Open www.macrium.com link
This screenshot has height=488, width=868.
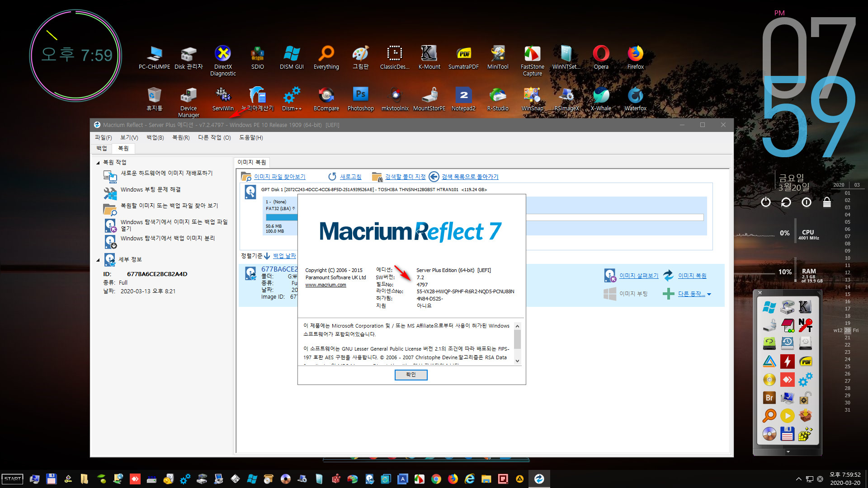pyautogui.click(x=325, y=285)
